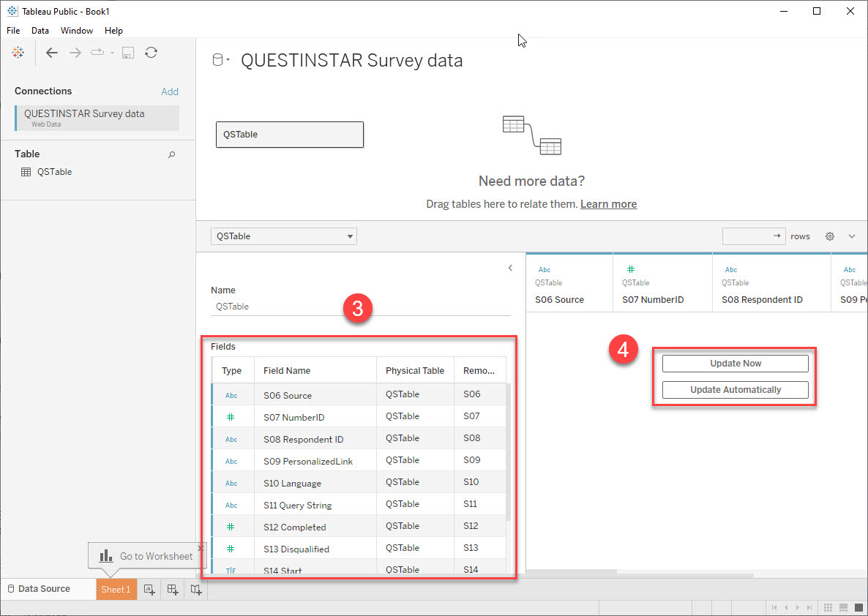868x616 pixels.
Task: Click the Add connection link
Action: tap(169, 91)
